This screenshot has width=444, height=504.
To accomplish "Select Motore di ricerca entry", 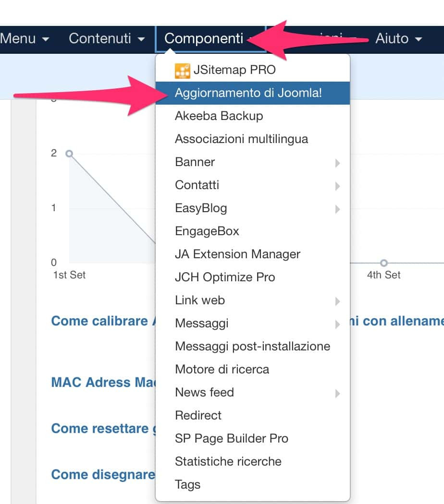I will tap(253, 369).
